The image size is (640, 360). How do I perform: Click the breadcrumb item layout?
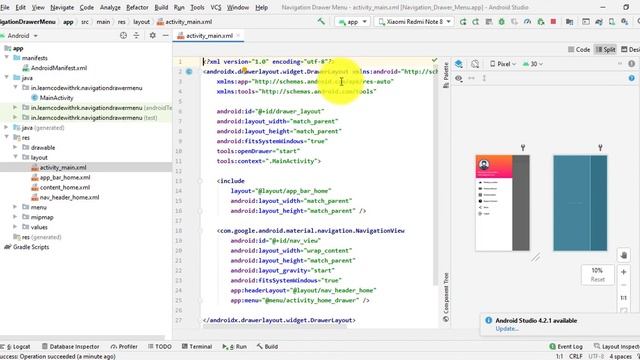tap(142, 22)
